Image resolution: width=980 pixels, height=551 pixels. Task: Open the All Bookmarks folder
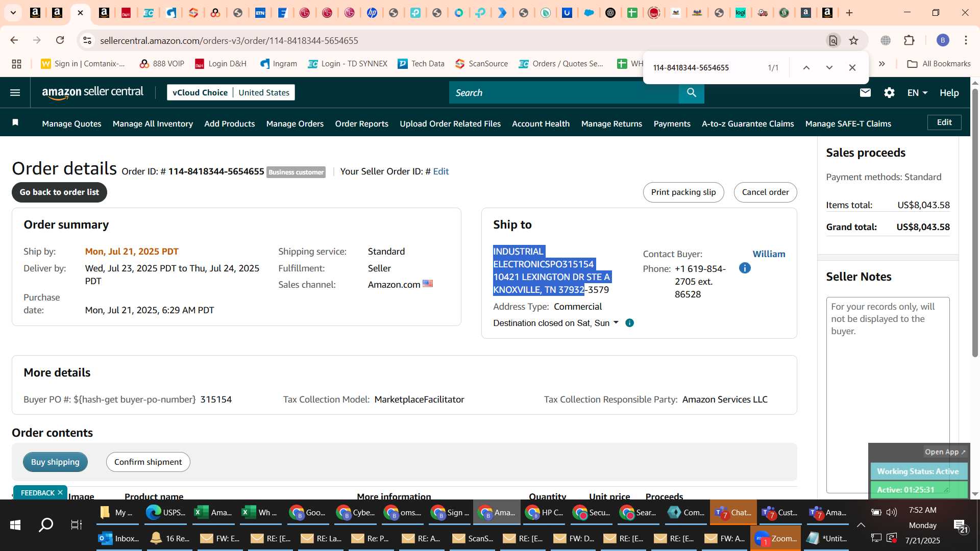click(x=939, y=64)
